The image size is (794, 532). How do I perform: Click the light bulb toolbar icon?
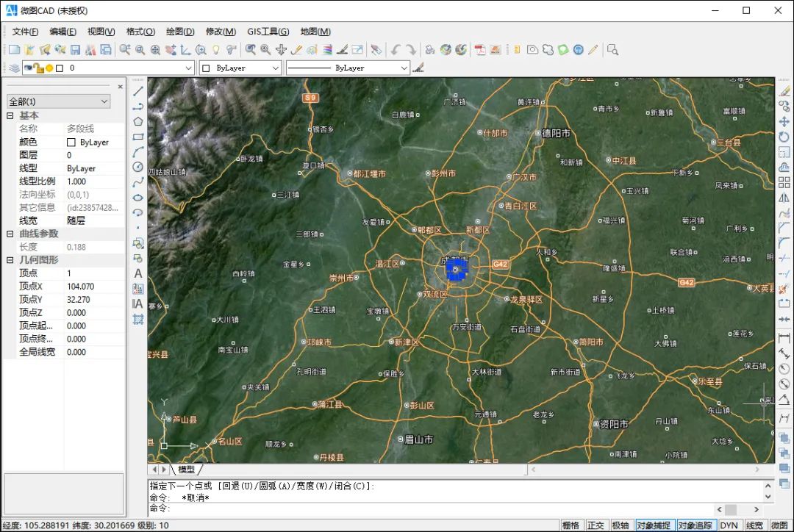[x=216, y=50]
